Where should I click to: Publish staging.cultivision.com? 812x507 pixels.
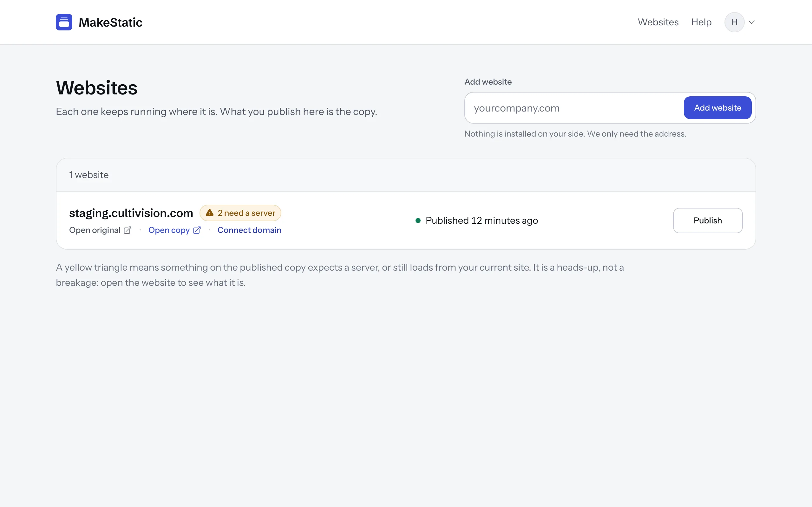coord(708,220)
